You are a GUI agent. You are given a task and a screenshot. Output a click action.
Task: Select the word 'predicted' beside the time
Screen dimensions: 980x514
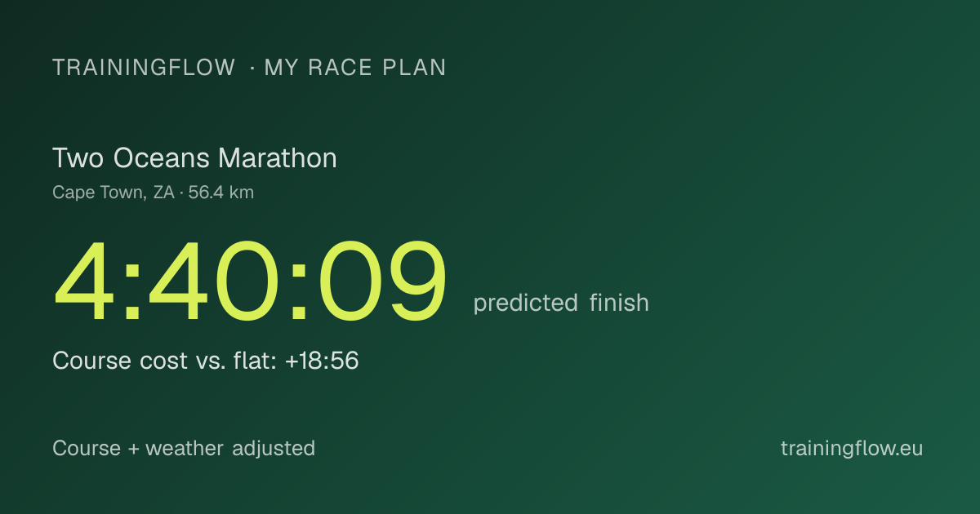[526, 304]
